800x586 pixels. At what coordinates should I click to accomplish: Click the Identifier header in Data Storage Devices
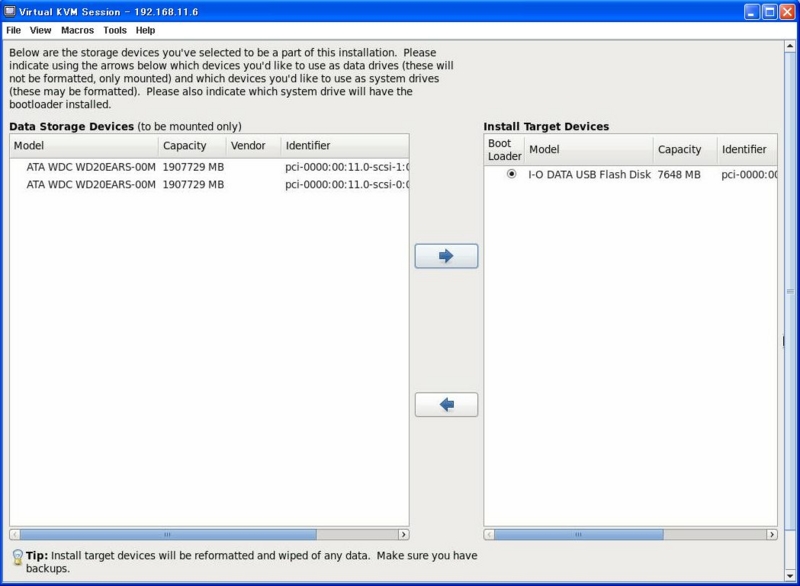click(345, 146)
